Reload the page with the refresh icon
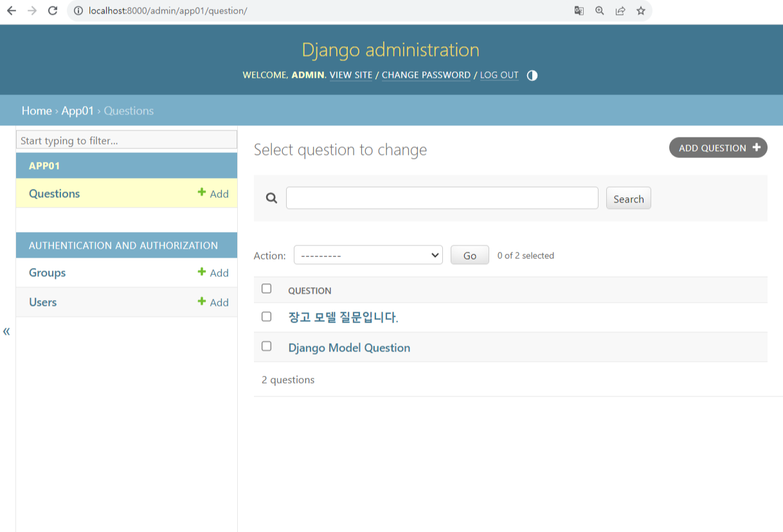 (53, 11)
